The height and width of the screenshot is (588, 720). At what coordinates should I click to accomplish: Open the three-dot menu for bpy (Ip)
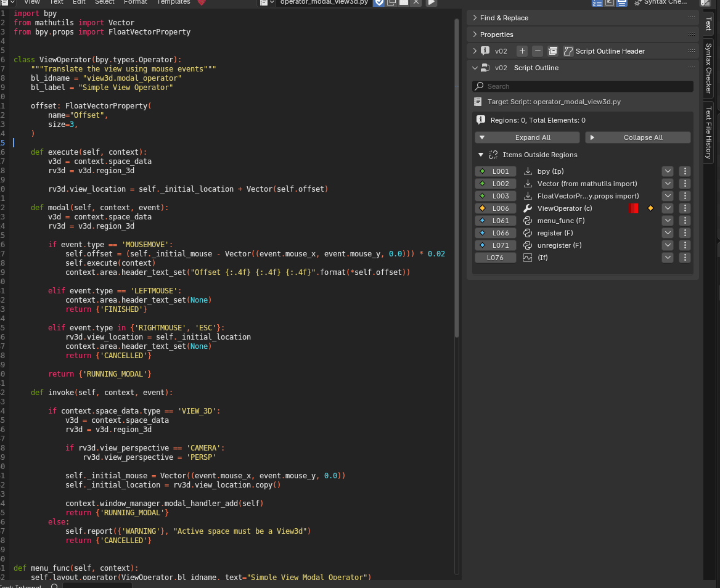pos(685,171)
